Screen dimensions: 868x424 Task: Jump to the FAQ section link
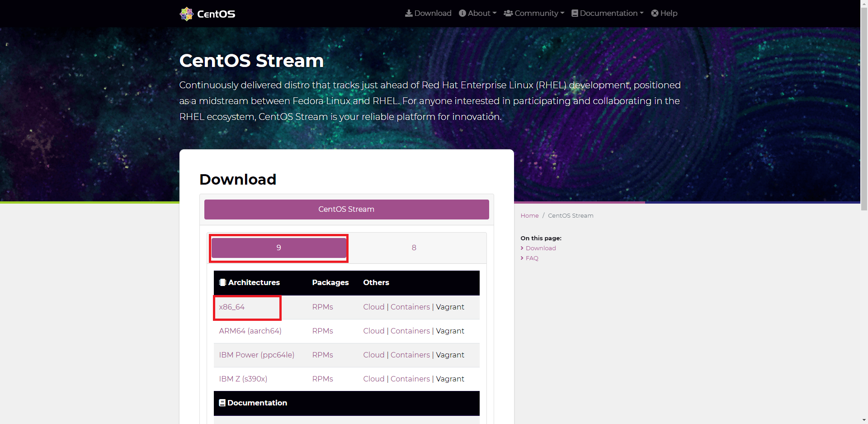click(532, 258)
